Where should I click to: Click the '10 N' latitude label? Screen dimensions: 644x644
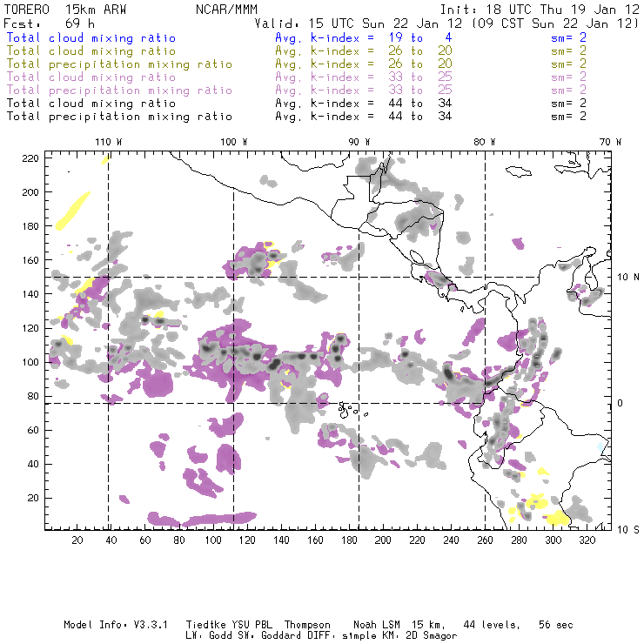click(628, 278)
